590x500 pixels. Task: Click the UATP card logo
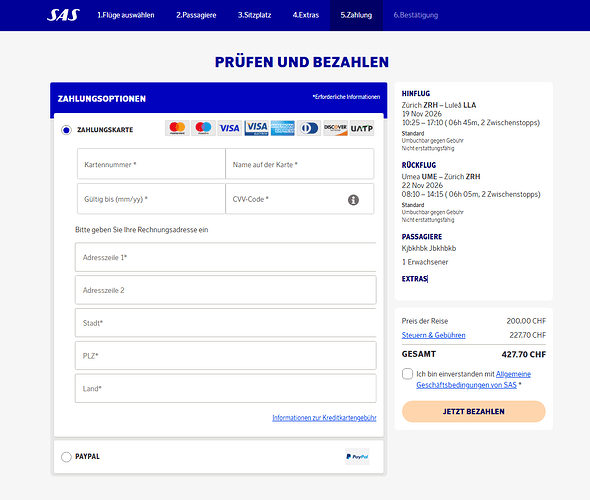point(362,128)
